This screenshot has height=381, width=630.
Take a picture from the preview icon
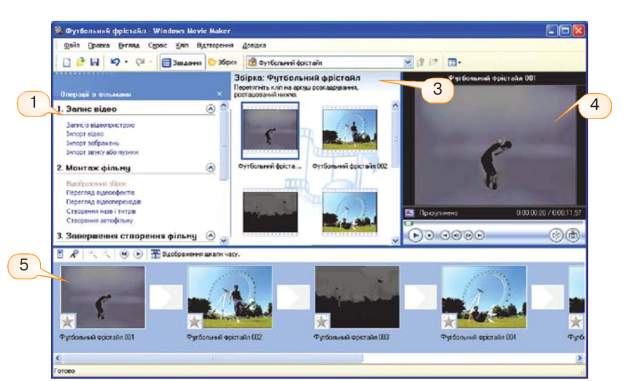pyautogui.click(x=573, y=235)
